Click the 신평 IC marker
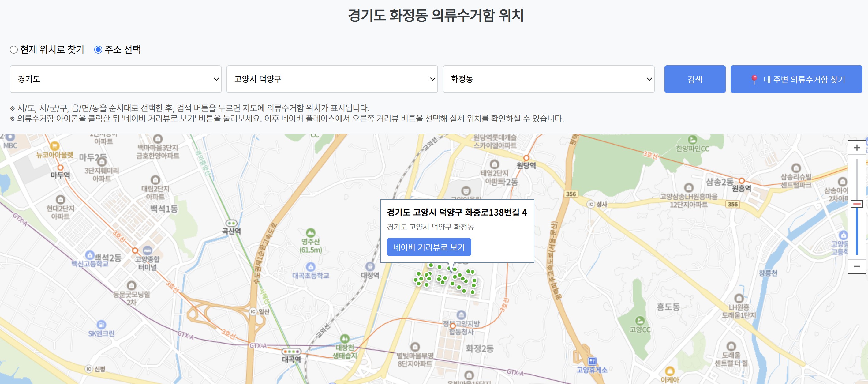Screen dimensions: 868x384 coord(89,369)
